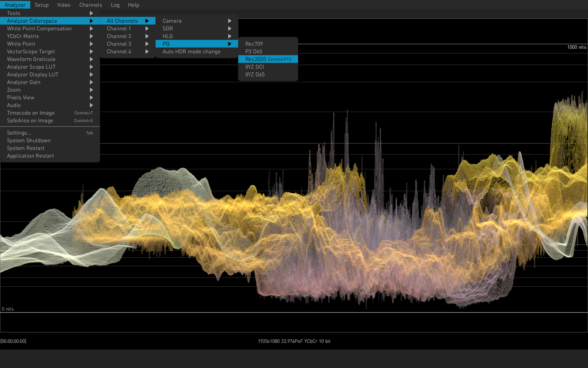Choose XYZ D65 colorspace entry
Image resolution: width=588 pixels, height=368 pixels.
click(x=255, y=75)
